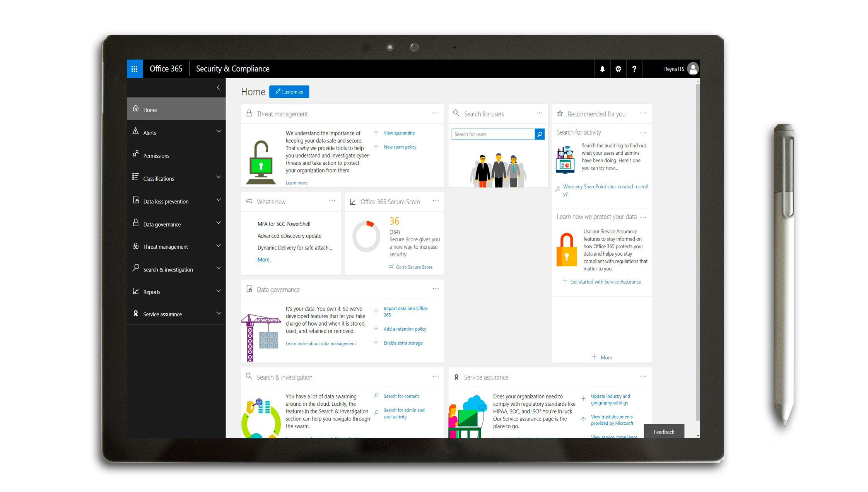
Task: Open notifications bell icon
Action: coord(602,69)
